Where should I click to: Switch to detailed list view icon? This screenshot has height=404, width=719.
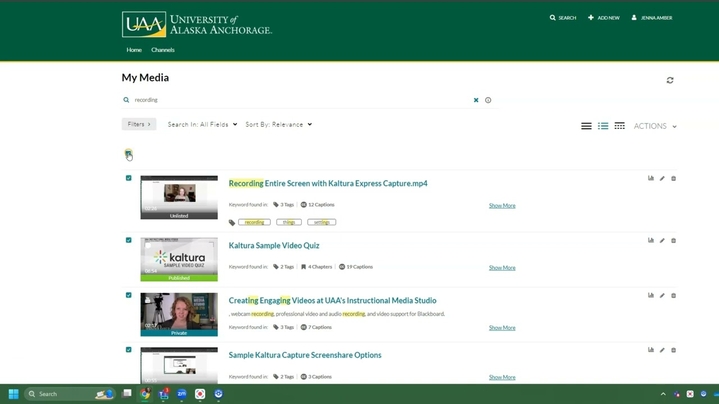point(603,126)
